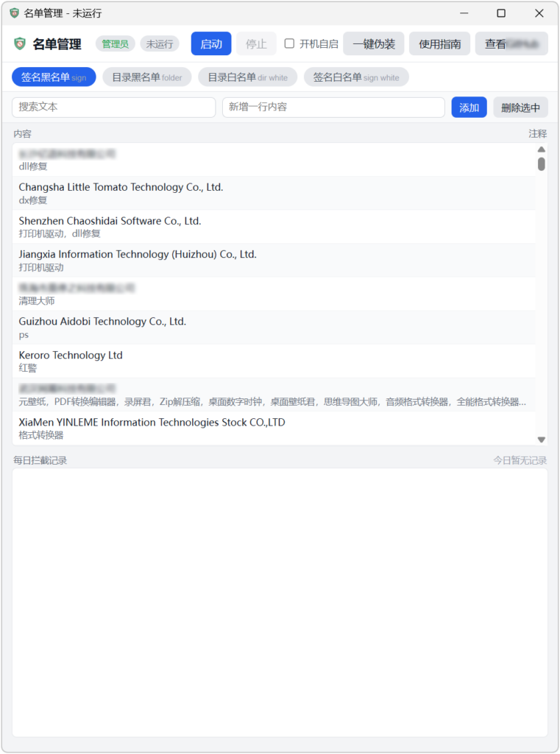Click the 一键伪装 button

[x=373, y=44]
